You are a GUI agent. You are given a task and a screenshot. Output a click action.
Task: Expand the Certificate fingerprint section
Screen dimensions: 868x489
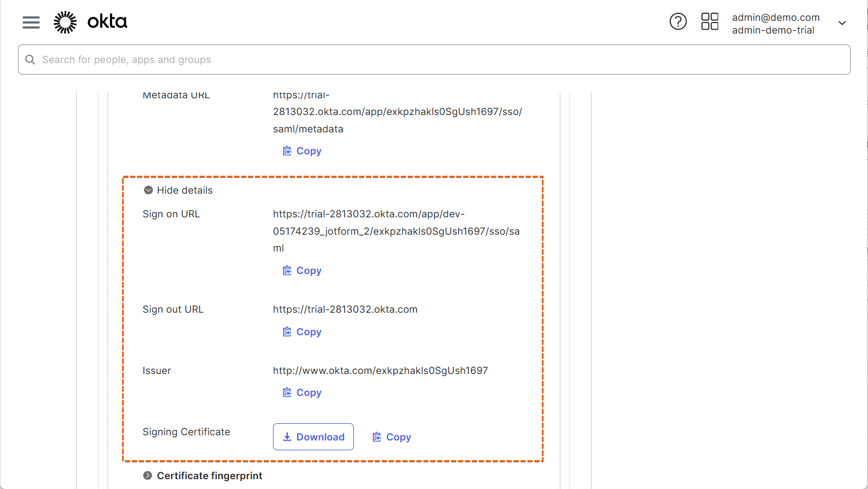pyautogui.click(x=202, y=476)
